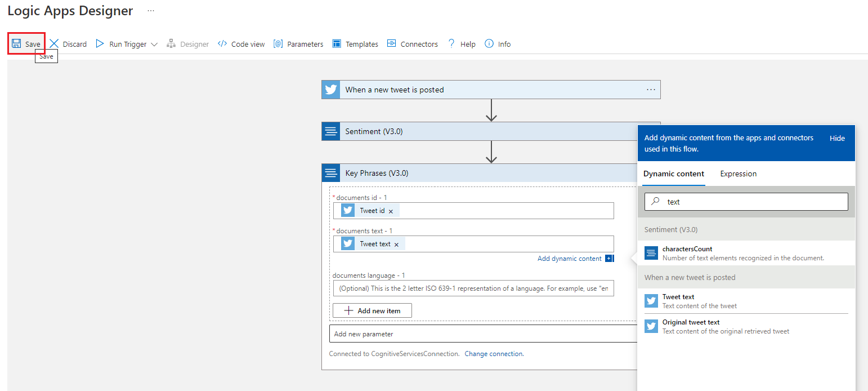Screen dimensions: 868x391
Task: Click the Change connection link
Action: (494, 354)
